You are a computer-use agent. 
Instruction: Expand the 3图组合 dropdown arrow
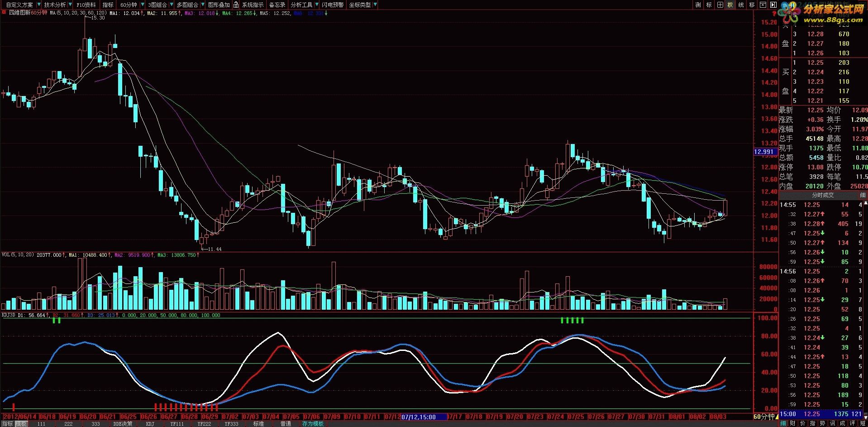171,5
